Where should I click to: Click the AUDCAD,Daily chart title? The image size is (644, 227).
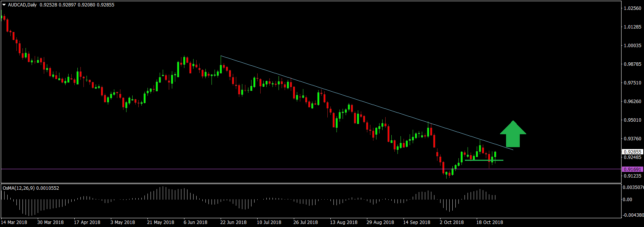22,5
